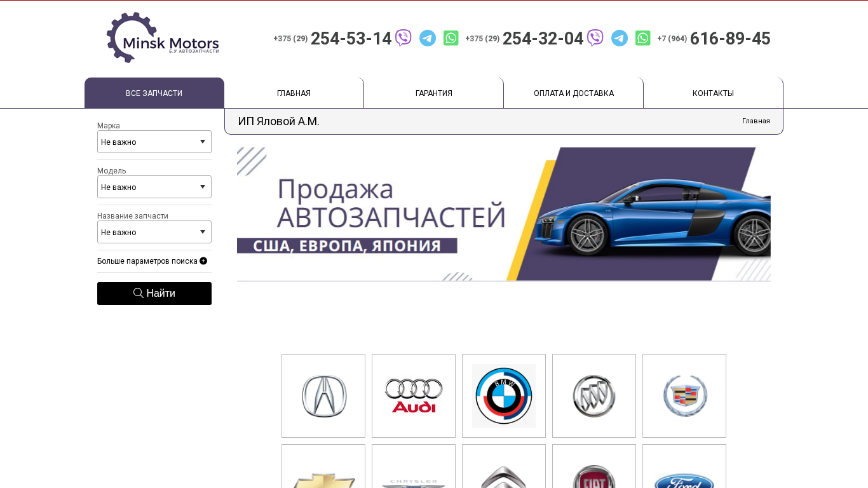Select the Fiat brand logo
This screenshot has width=868, height=488.
tap(594, 466)
